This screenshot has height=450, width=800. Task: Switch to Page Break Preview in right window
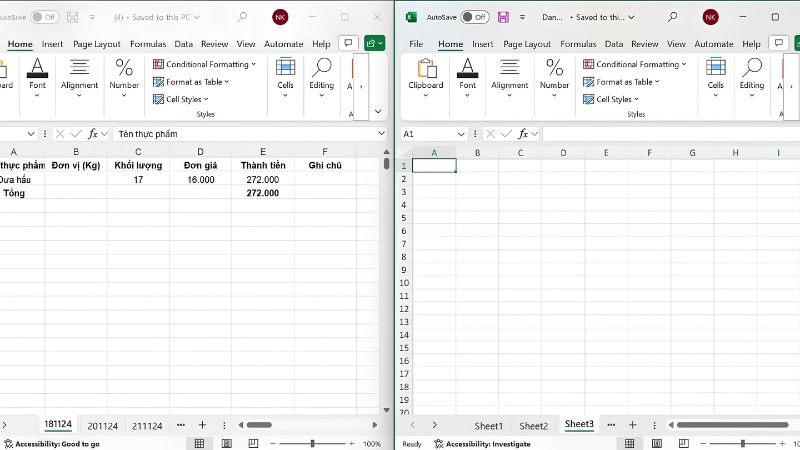[x=684, y=443]
